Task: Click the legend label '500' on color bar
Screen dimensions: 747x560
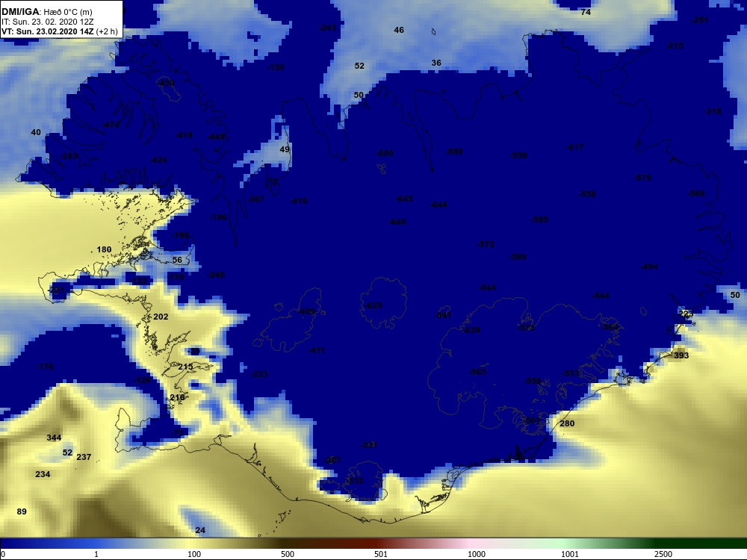Action: point(288,554)
